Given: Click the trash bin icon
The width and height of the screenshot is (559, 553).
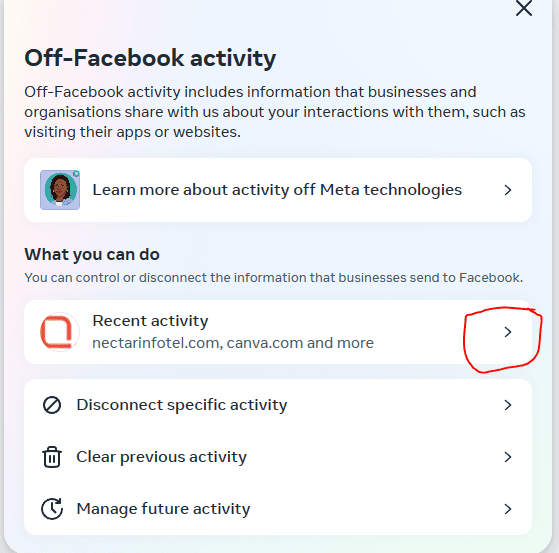Looking at the screenshot, I should tap(52, 457).
